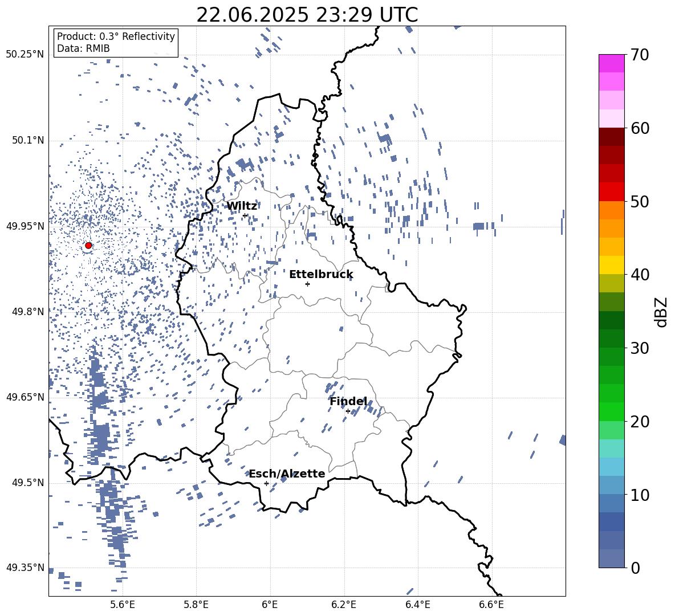675x616 pixels.
Task: Click the Esch/Alzette city label
Action: tap(287, 474)
